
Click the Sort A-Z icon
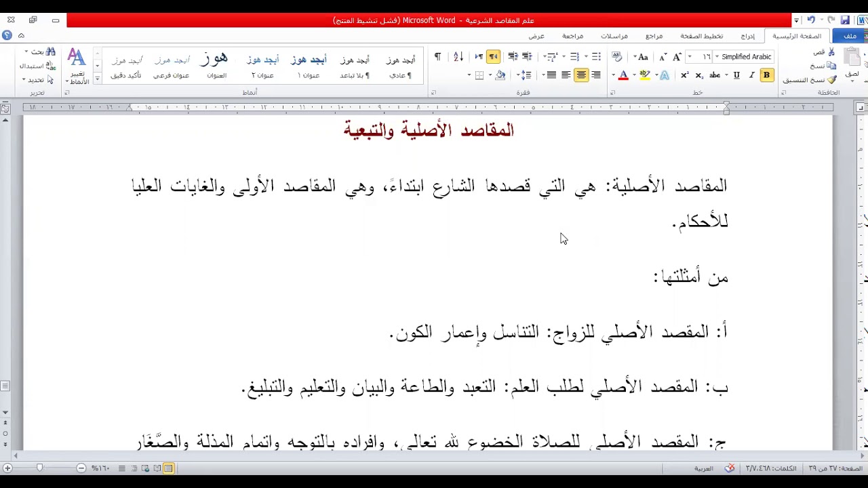[x=458, y=57]
